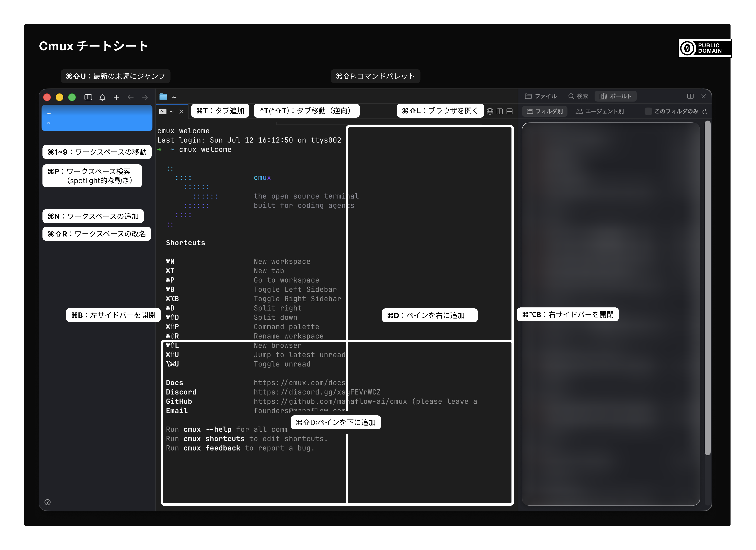Click the 'GitHub' label in terminal
Image resolution: width=756 pixels, height=550 pixels.
click(179, 401)
